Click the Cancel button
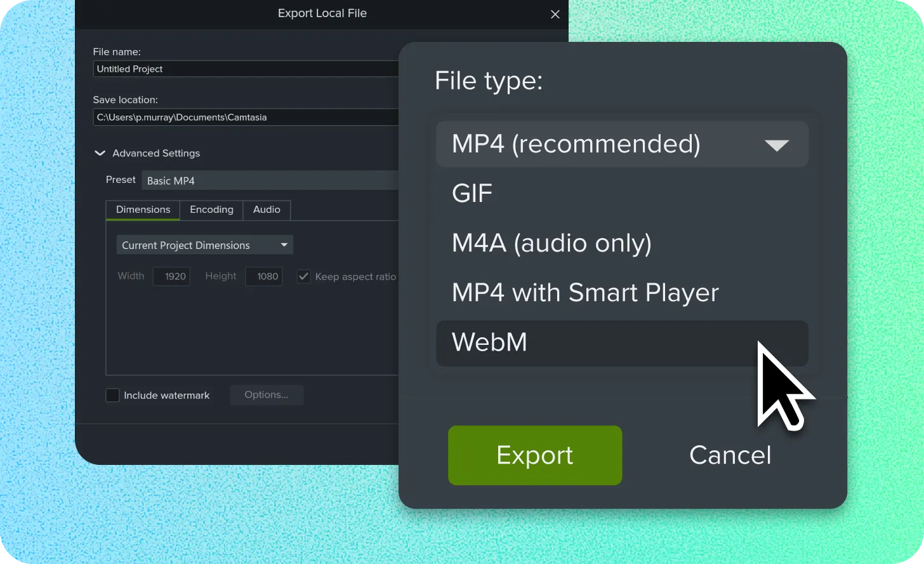Image resolution: width=924 pixels, height=564 pixels. (x=730, y=455)
